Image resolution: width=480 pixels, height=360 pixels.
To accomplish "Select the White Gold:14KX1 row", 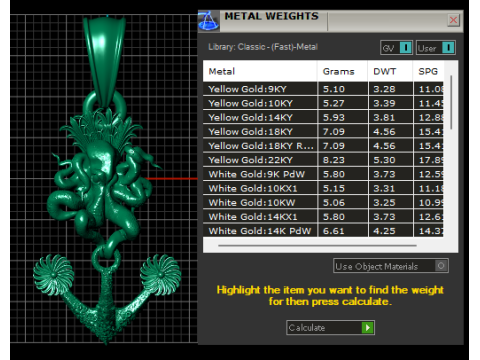I will pos(323,217).
